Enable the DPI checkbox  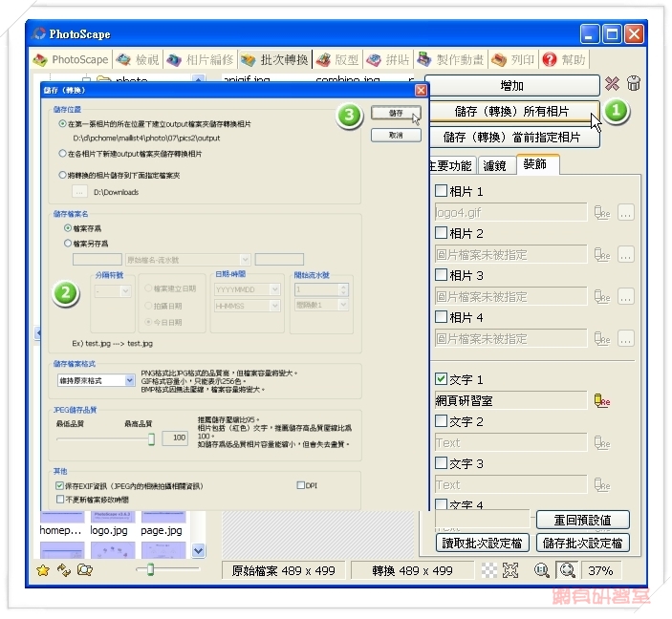300,485
